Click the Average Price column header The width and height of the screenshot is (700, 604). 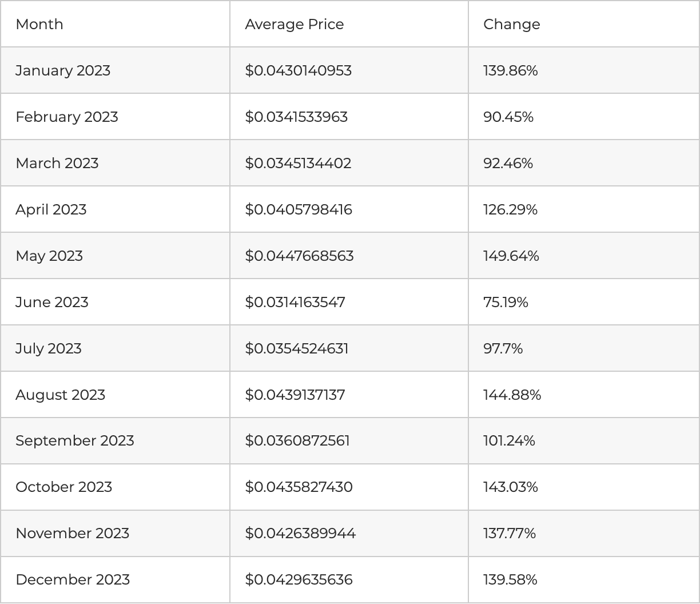(x=294, y=24)
